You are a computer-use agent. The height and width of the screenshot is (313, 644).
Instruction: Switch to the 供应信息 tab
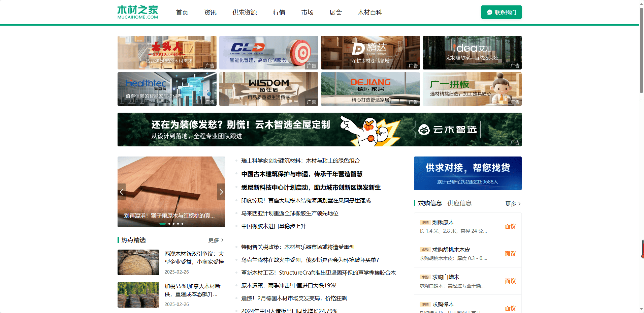[x=459, y=203]
